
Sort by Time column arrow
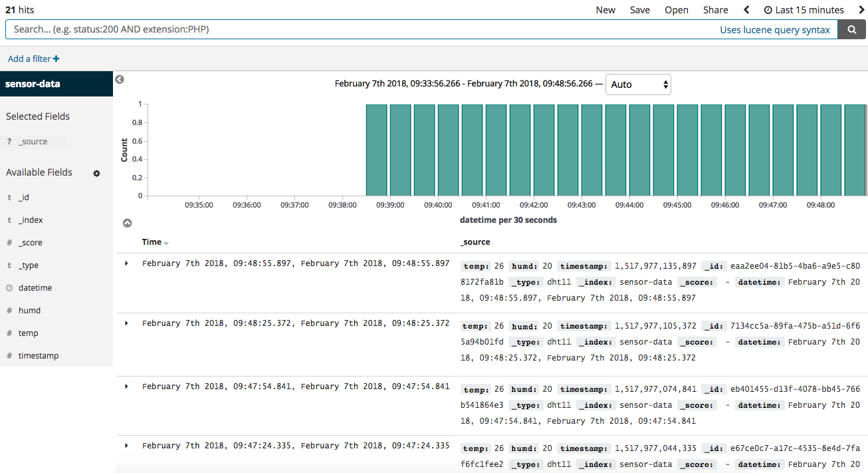click(166, 243)
